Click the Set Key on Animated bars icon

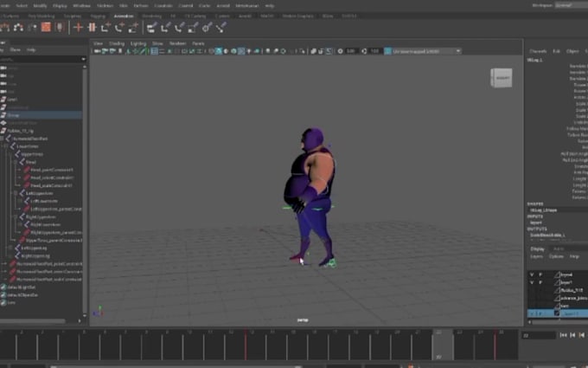[92, 27]
